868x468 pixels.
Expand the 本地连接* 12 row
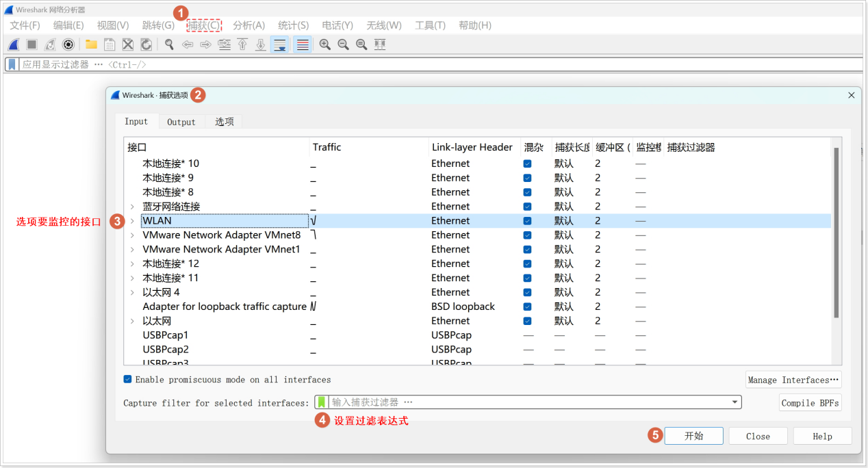pos(132,264)
